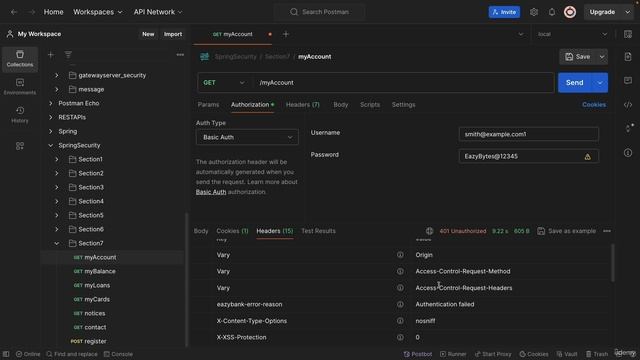Viewport: 640px width, 360px height.
Task: Open a new request tab with plus
Action: (x=286, y=34)
